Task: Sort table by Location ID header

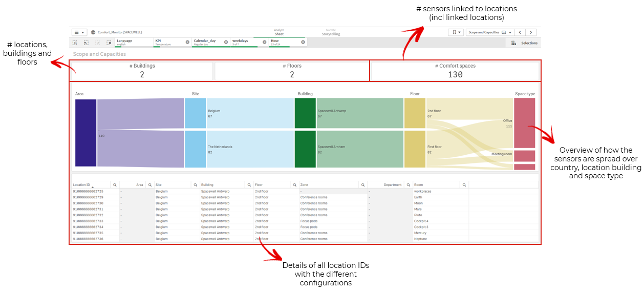Action: [x=91, y=185]
